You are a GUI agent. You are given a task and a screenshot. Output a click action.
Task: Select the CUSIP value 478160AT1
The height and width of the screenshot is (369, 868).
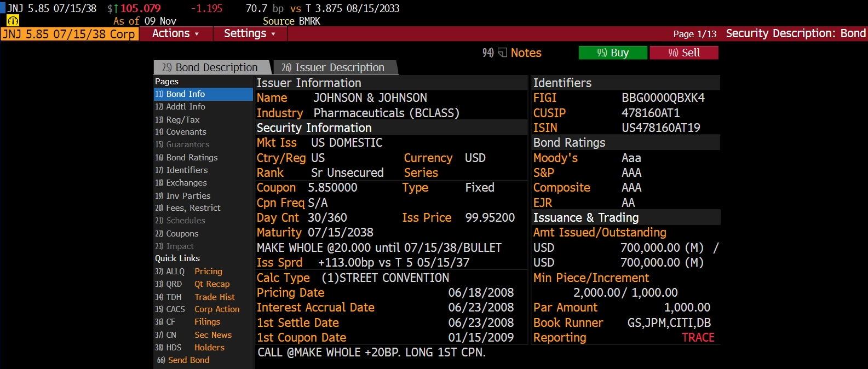pos(651,113)
